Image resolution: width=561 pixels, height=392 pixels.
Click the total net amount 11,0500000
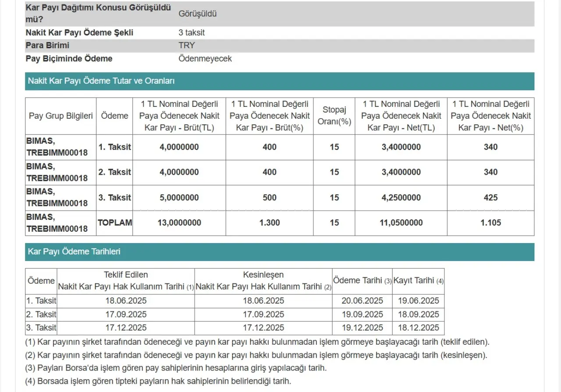(401, 223)
